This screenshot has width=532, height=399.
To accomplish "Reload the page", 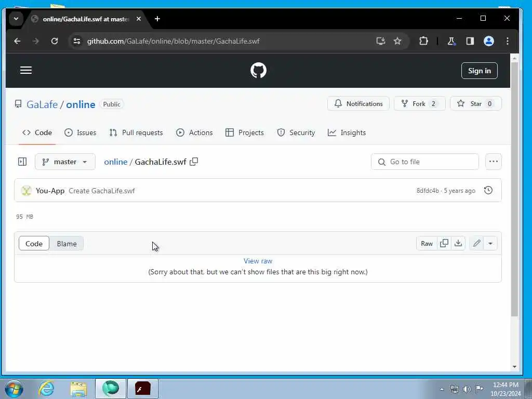I will [x=54, y=41].
